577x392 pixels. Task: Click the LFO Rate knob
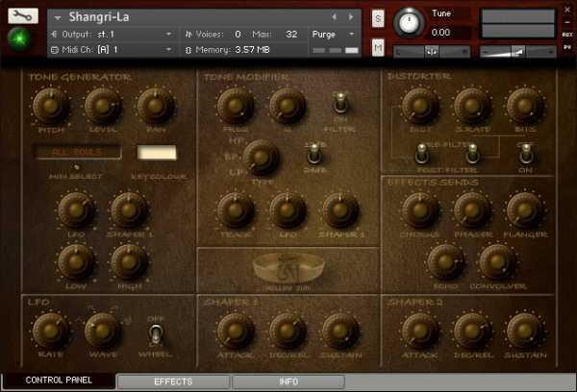point(51,331)
